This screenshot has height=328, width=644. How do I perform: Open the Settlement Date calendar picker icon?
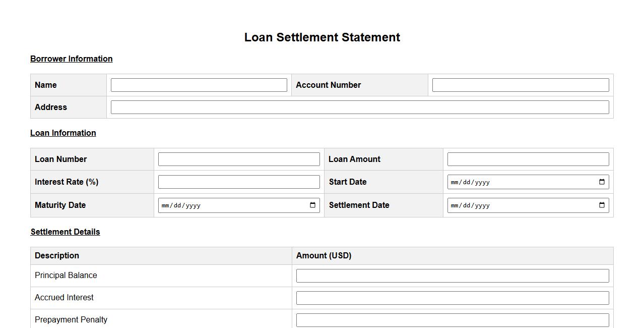(x=602, y=205)
